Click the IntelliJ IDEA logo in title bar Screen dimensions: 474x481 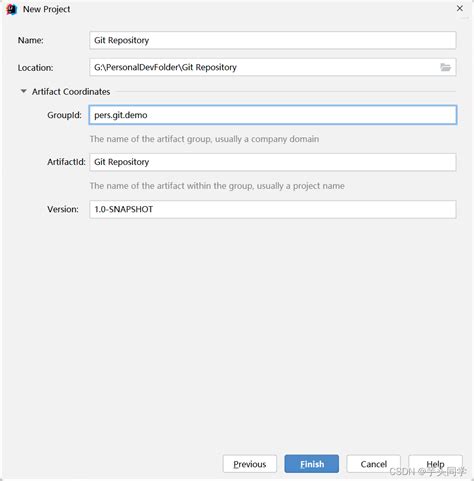12,9
